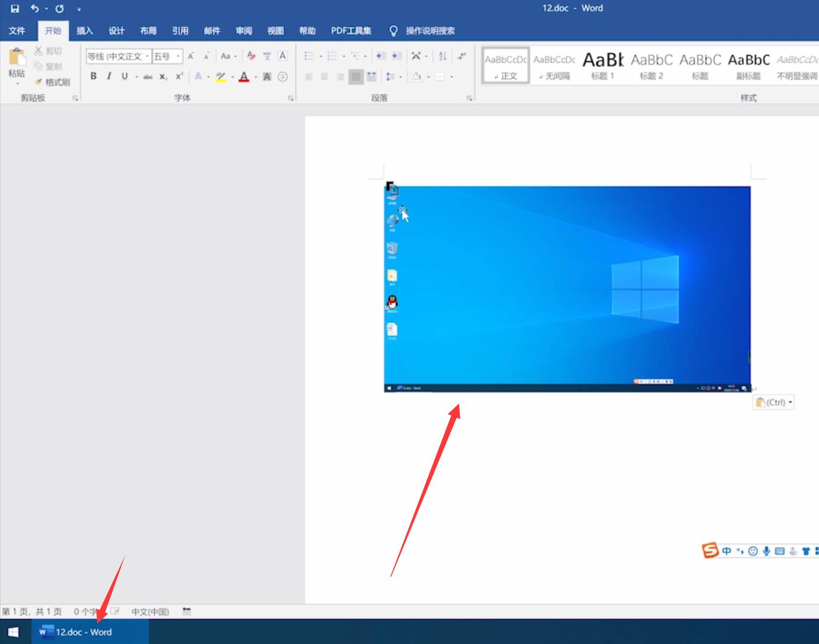The height and width of the screenshot is (644, 819).
Task: Open the font dialog launcher
Action: point(291,98)
